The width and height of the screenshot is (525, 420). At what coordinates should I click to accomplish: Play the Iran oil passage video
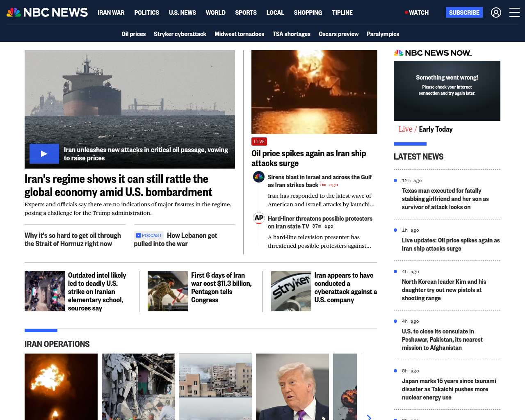point(44,154)
